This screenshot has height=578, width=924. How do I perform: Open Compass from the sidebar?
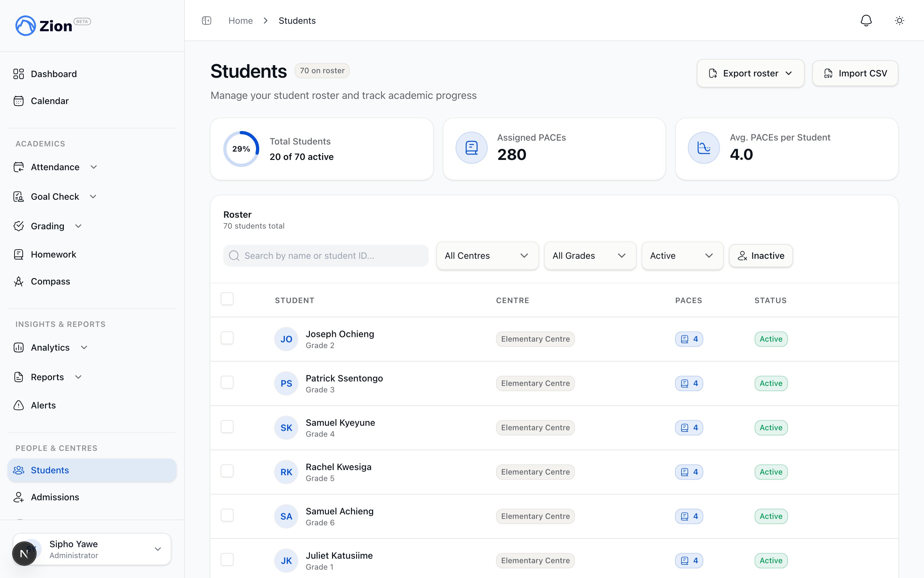point(92,281)
